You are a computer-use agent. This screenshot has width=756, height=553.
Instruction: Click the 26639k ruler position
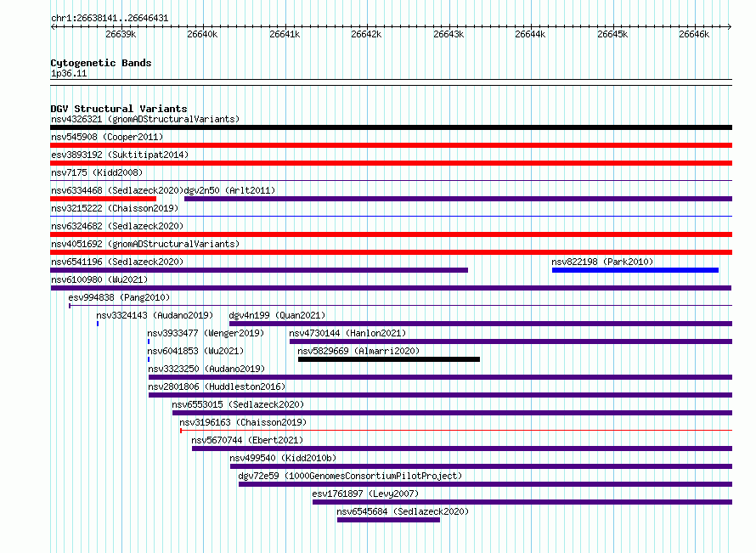click(x=121, y=34)
